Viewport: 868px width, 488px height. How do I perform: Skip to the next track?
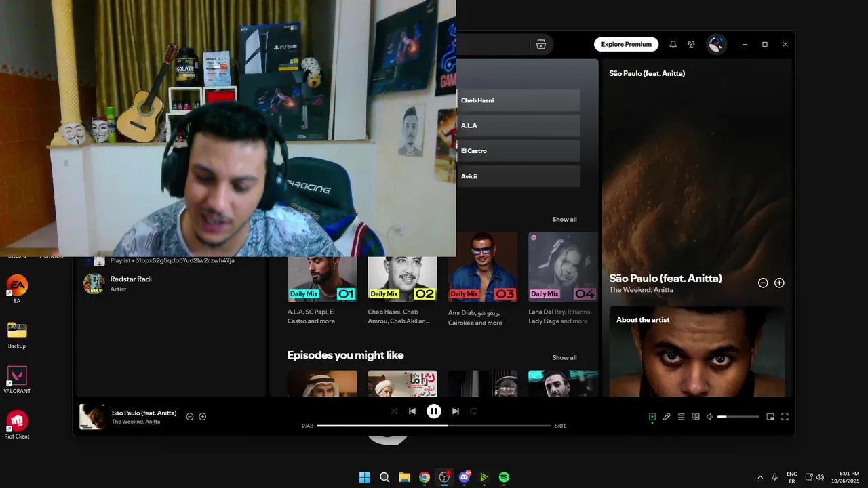pos(456,411)
